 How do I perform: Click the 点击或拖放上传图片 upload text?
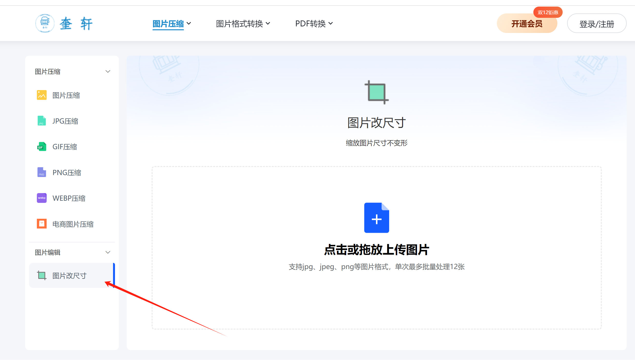(376, 250)
